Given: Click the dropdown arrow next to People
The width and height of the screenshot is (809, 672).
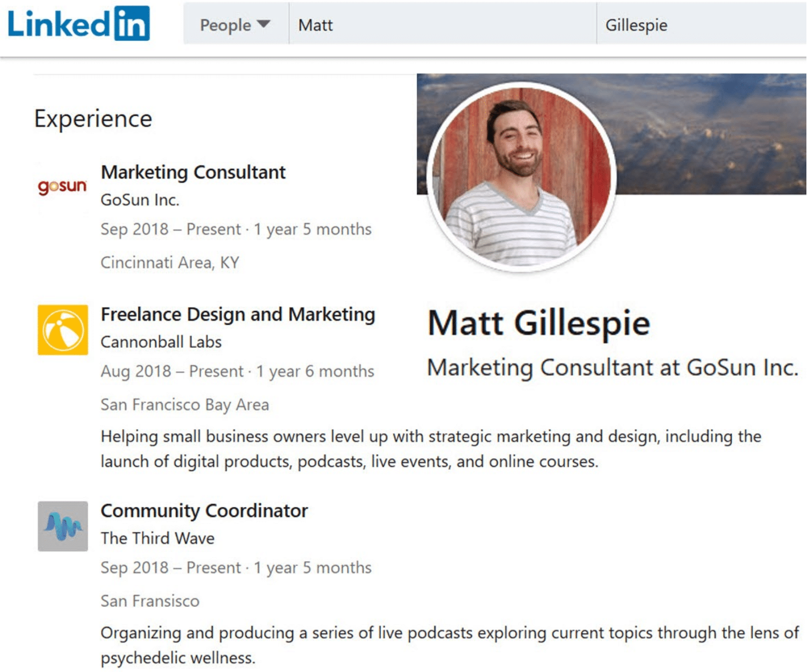Looking at the screenshot, I should tap(263, 24).
